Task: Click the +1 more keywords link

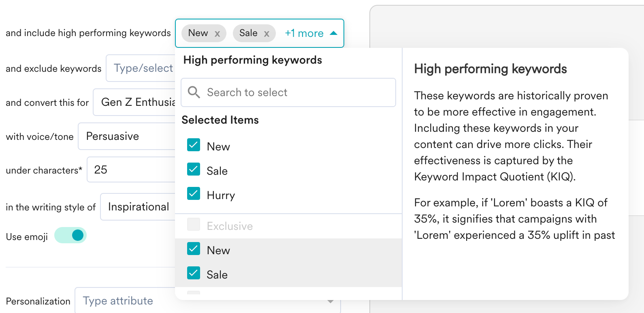Action: coord(304,33)
